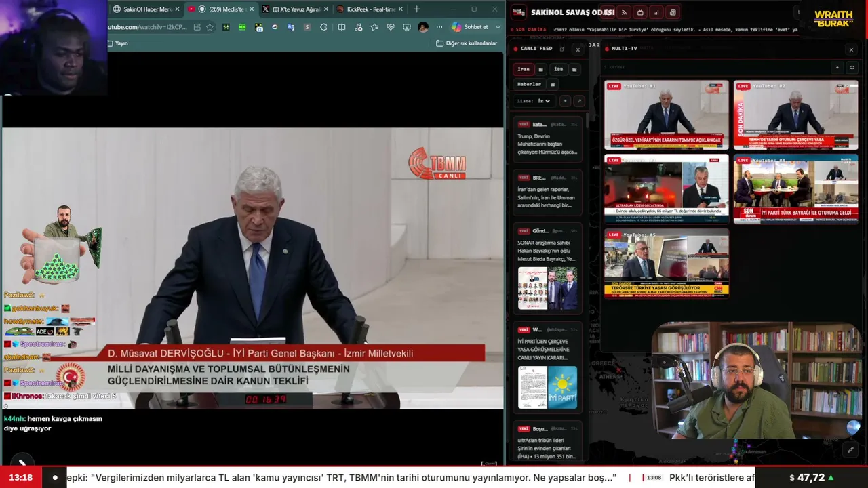Expand the Sohbet et chevron menu
The height and width of the screenshot is (488, 868).
coord(498,27)
